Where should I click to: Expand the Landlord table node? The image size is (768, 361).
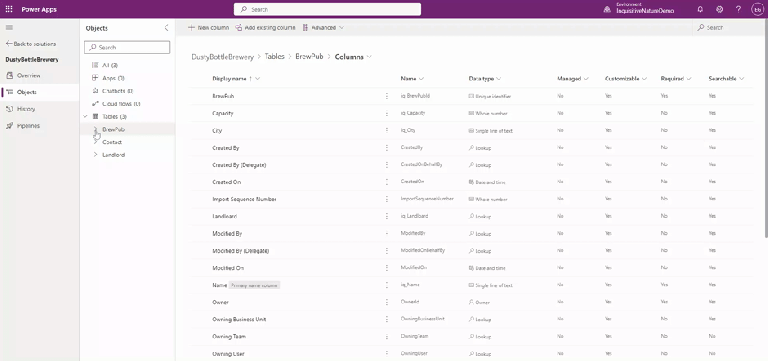(x=95, y=155)
